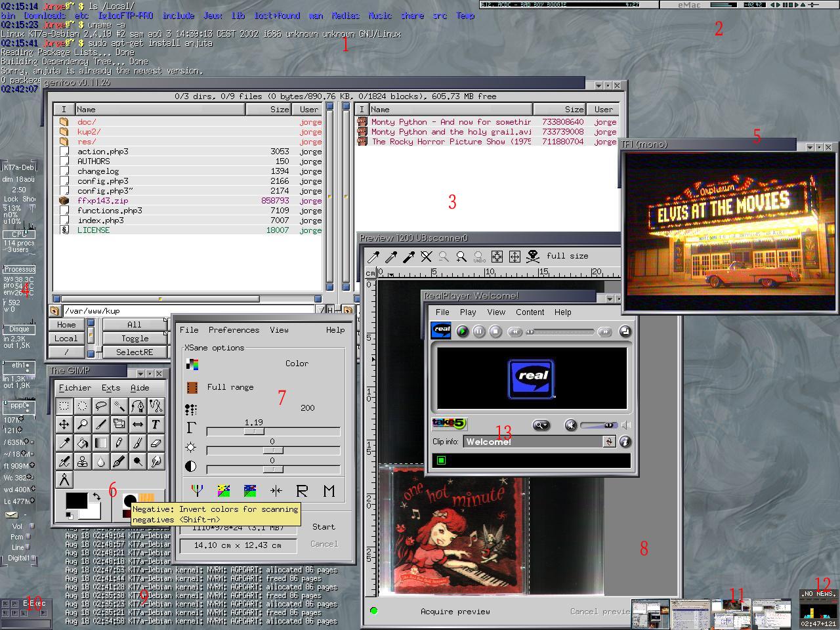Click the All button in gentoo
The width and height of the screenshot is (840, 630).
coord(135,325)
